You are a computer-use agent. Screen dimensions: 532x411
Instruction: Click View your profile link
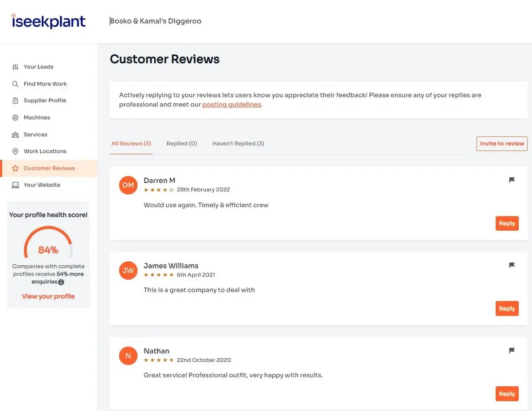(48, 296)
